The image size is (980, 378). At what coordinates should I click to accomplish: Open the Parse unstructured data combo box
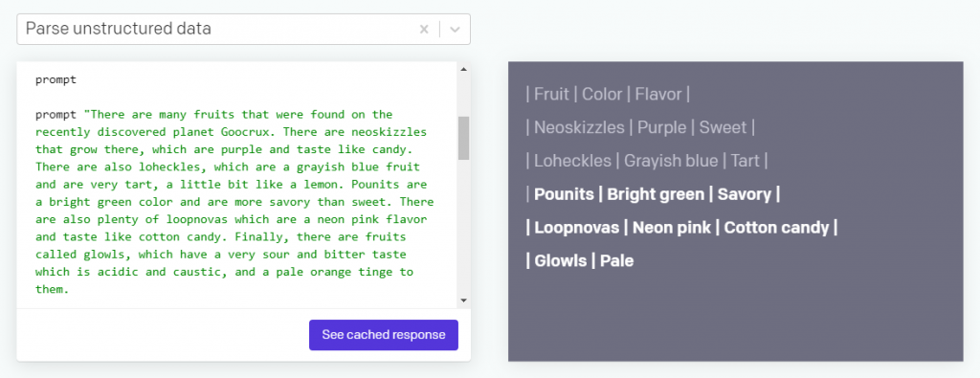pyautogui.click(x=243, y=30)
